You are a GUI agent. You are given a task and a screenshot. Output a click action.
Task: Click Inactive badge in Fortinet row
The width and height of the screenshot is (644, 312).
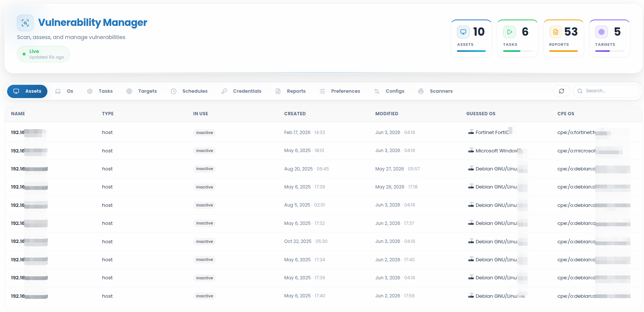tap(204, 133)
